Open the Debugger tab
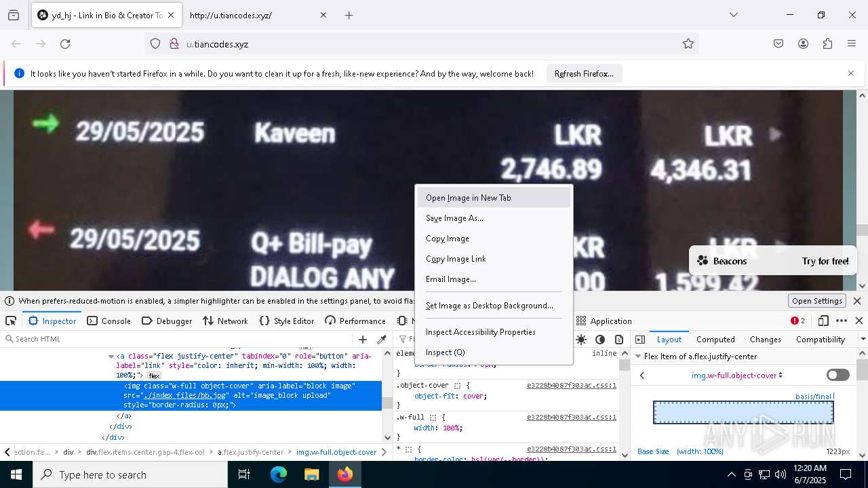The height and width of the screenshot is (488, 868). pos(167,321)
